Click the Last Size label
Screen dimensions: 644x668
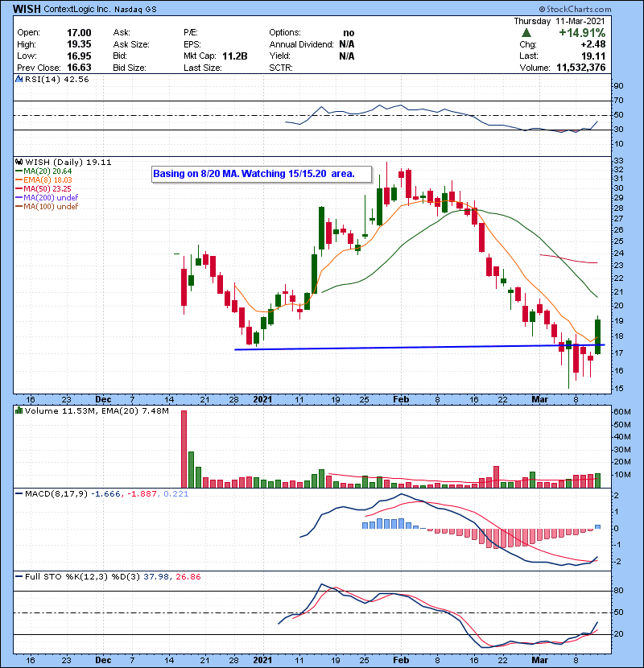202,68
